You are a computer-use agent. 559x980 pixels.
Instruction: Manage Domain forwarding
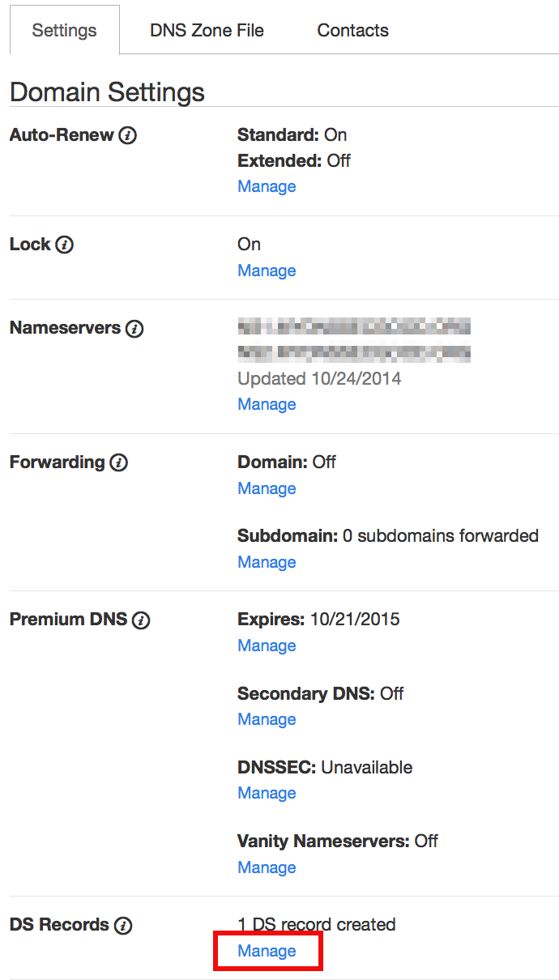pos(267,488)
